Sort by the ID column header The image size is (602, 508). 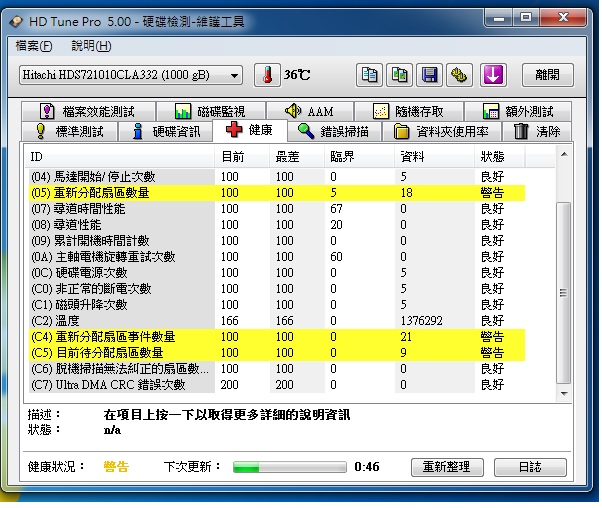(120, 157)
